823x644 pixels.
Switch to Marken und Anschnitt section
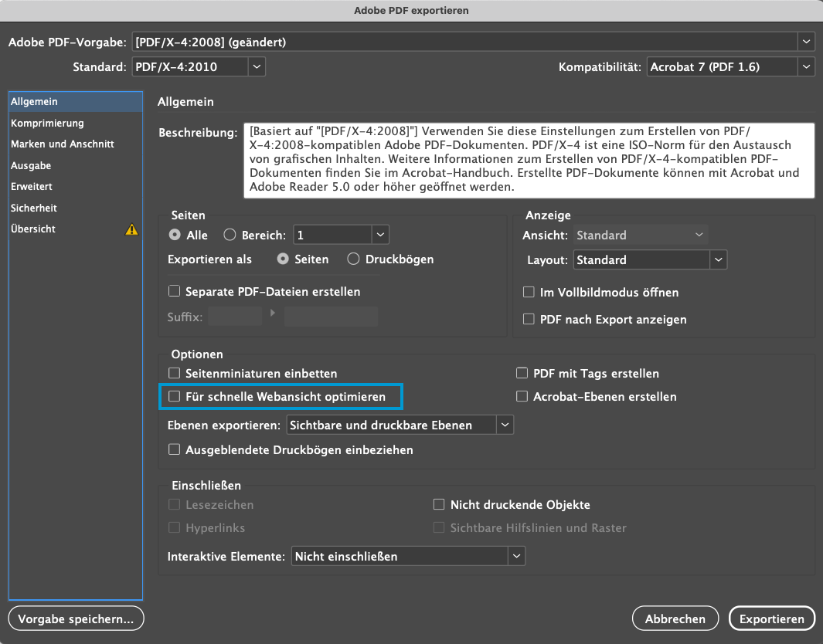76,144
